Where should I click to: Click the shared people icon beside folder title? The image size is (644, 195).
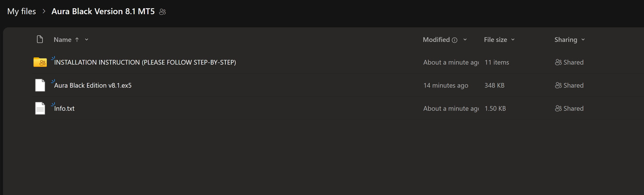click(162, 12)
